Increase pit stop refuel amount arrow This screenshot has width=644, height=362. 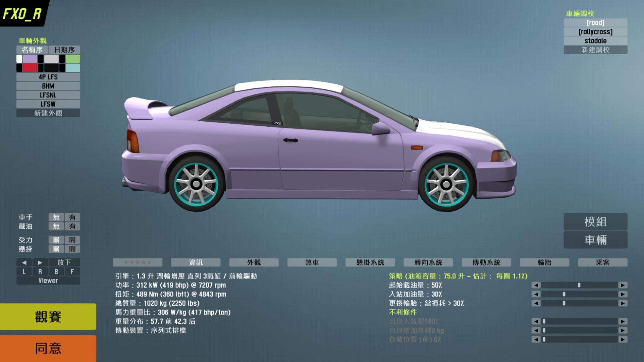623,294
